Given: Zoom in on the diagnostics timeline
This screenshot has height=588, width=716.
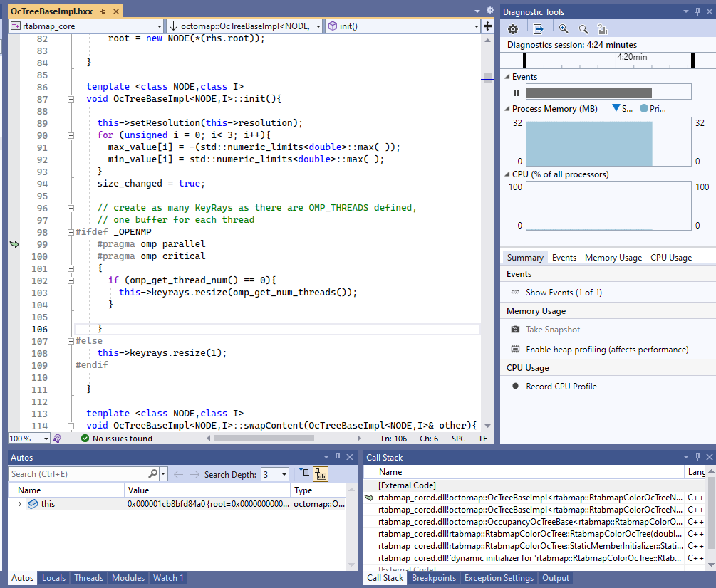Looking at the screenshot, I should [x=564, y=28].
